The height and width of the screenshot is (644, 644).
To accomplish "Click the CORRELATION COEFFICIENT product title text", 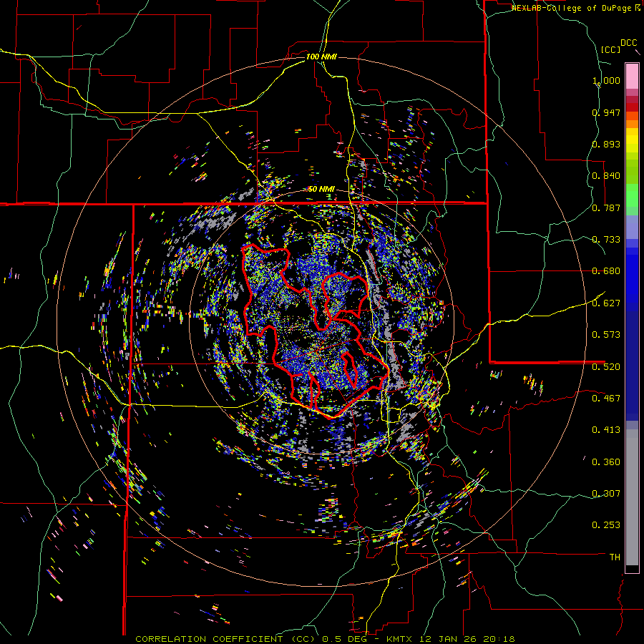I will coord(225,639).
